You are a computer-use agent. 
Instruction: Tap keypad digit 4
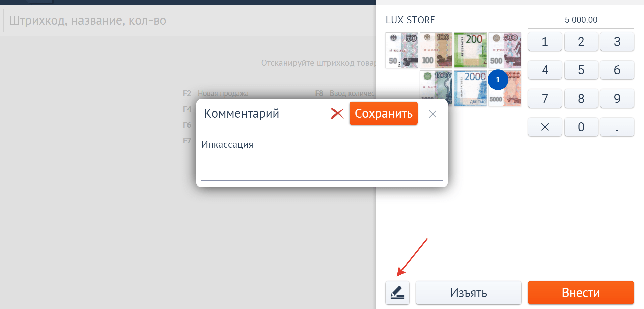point(545,70)
